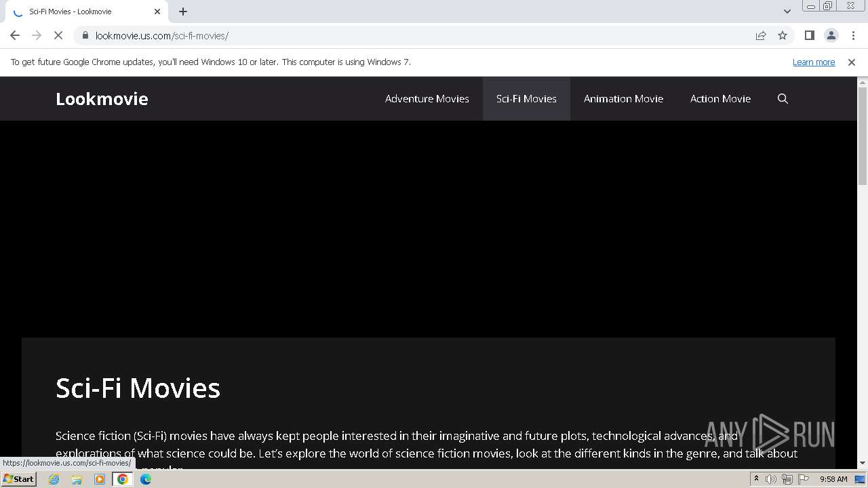This screenshot has height=488, width=868.
Task: Click the Learn more link
Action: pyautogui.click(x=814, y=62)
